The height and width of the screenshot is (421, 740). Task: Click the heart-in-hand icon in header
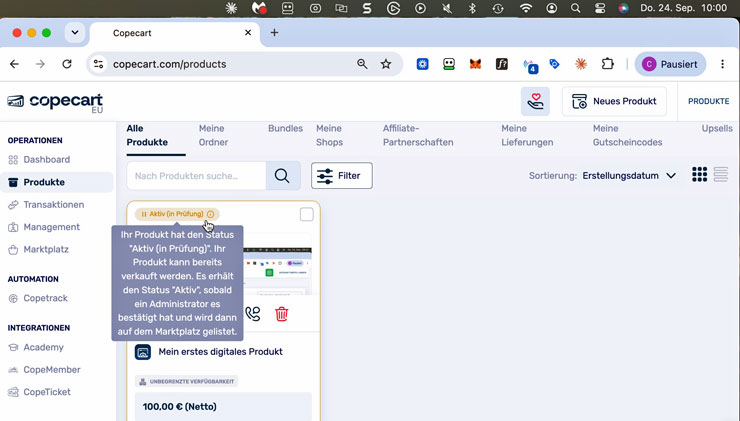pos(535,101)
